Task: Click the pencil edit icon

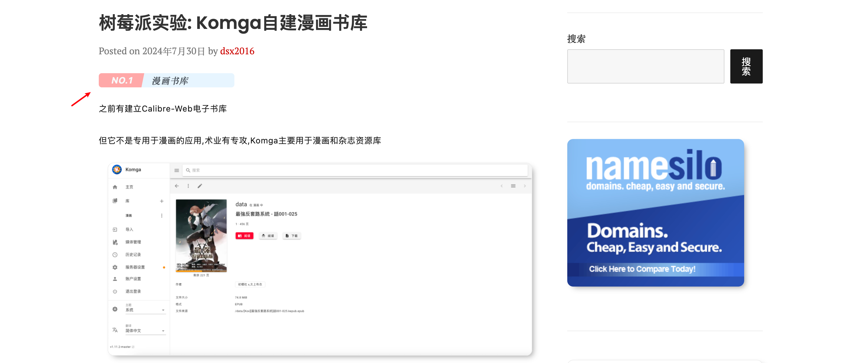Action: pyautogui.click(x=200, y=186)
